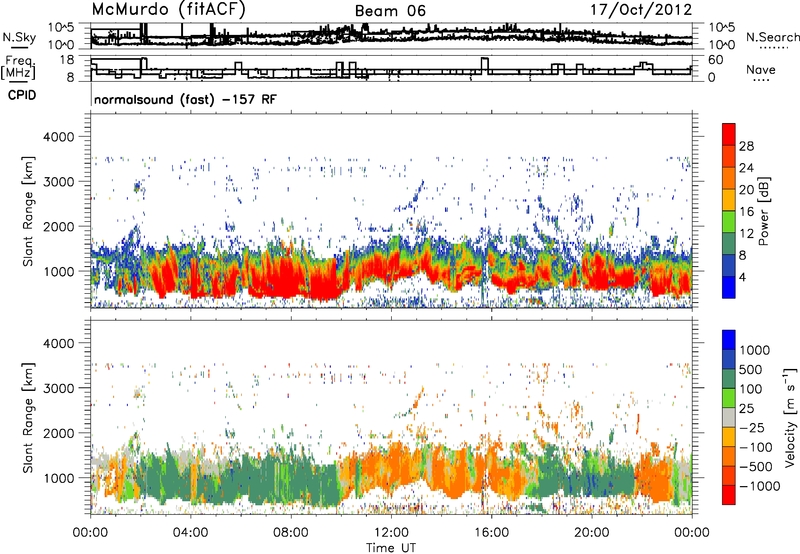This screenshot has height=554, width=800.
Task: Click the "Nave" legend label
Action: pos(761,70)
